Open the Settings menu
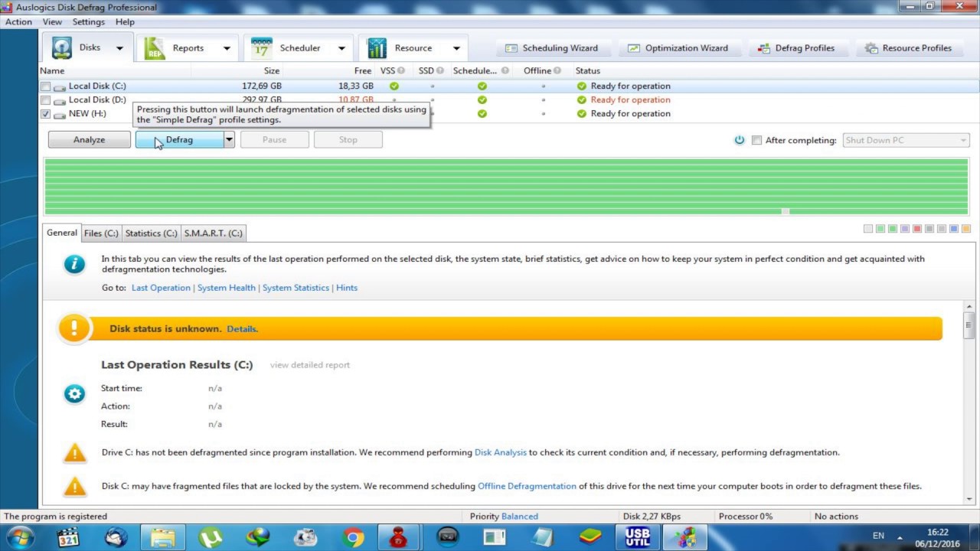This screenshot has height=551, width=980. click(89, 22)
